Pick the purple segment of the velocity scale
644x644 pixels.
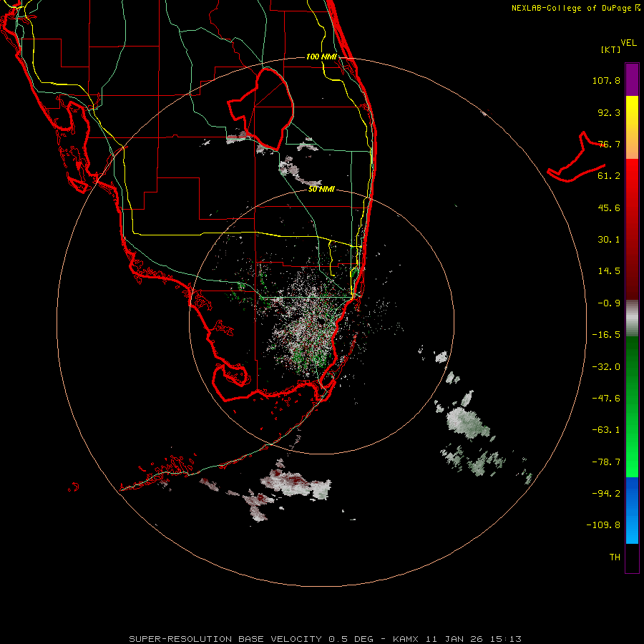pyautogui.click(x=632, y=79)
